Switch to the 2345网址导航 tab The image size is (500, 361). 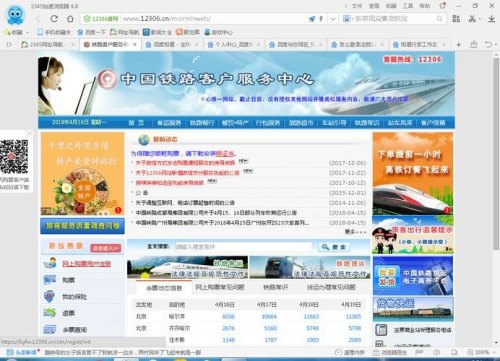(x=46, y=44)
